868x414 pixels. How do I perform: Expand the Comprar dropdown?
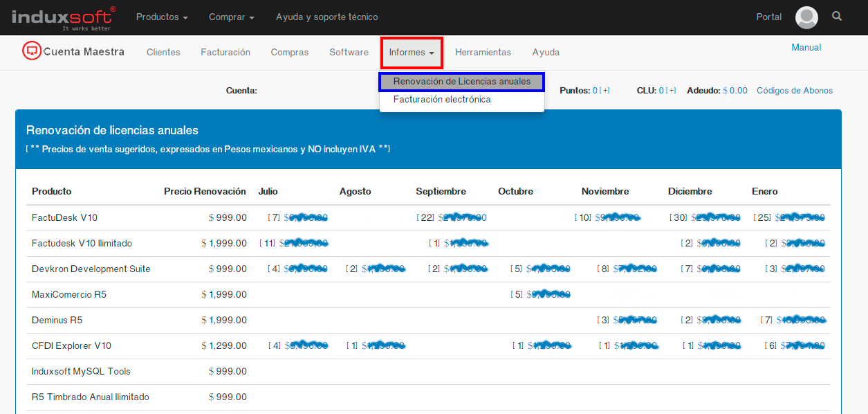(232, 17)
